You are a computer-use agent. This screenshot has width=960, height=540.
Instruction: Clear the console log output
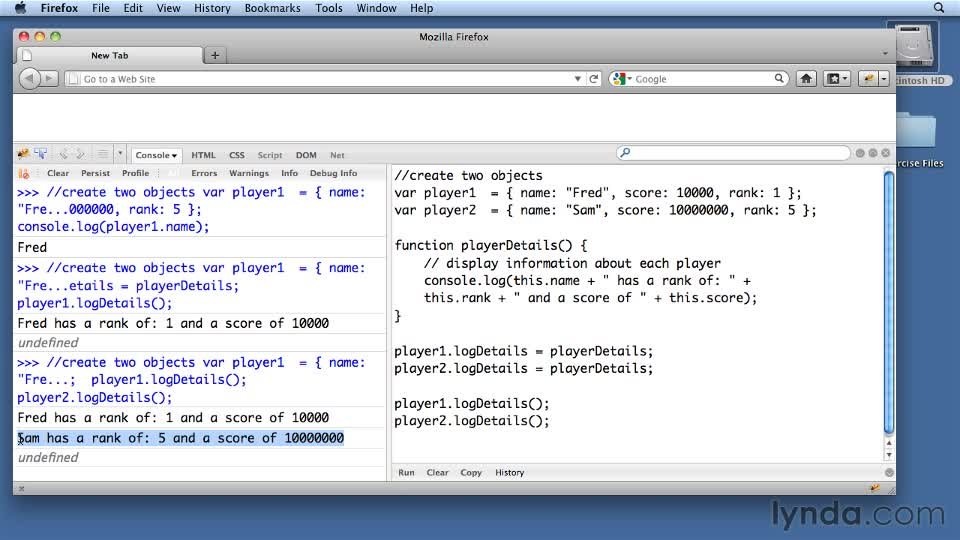click(x=58, y=173)
